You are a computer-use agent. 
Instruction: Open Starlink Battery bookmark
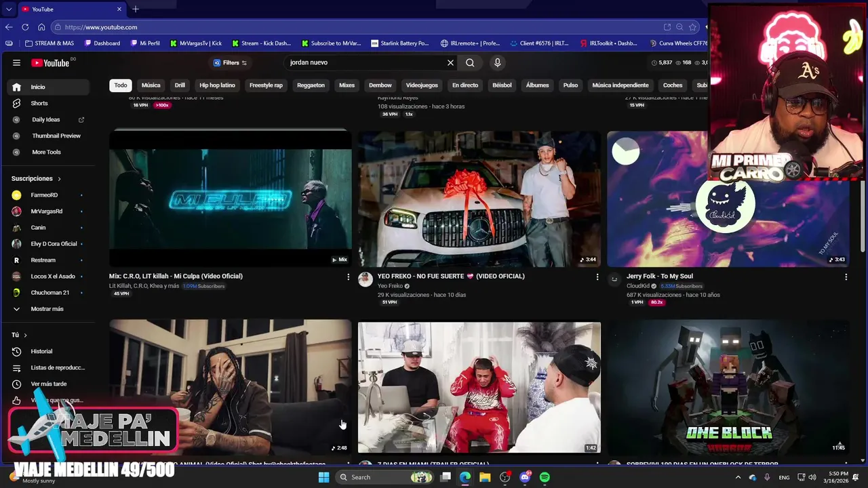pyautogui.click(x=400, y=43)
